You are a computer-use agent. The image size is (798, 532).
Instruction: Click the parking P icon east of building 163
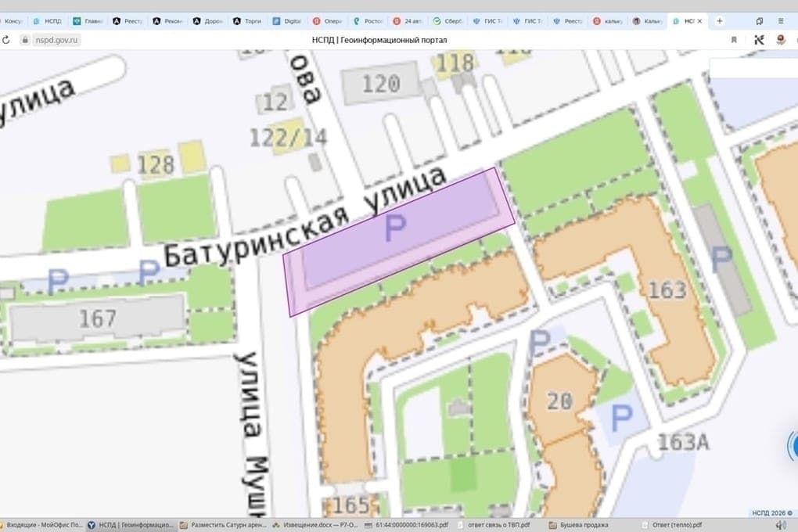(721, 260)
